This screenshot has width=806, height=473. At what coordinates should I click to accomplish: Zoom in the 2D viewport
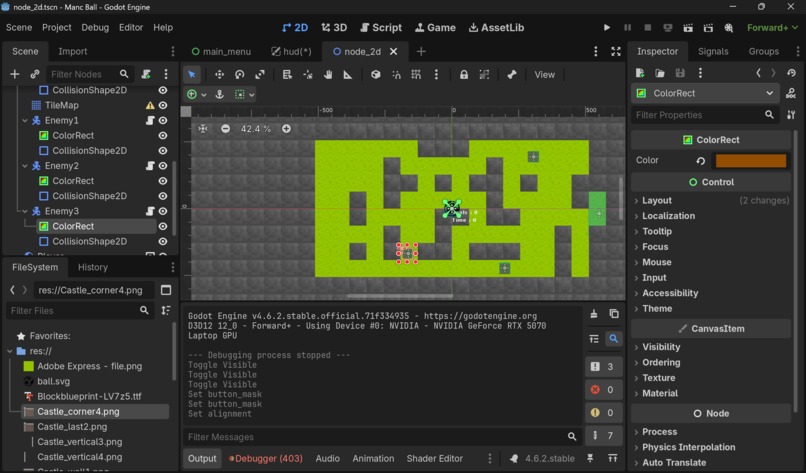(286, 129)
